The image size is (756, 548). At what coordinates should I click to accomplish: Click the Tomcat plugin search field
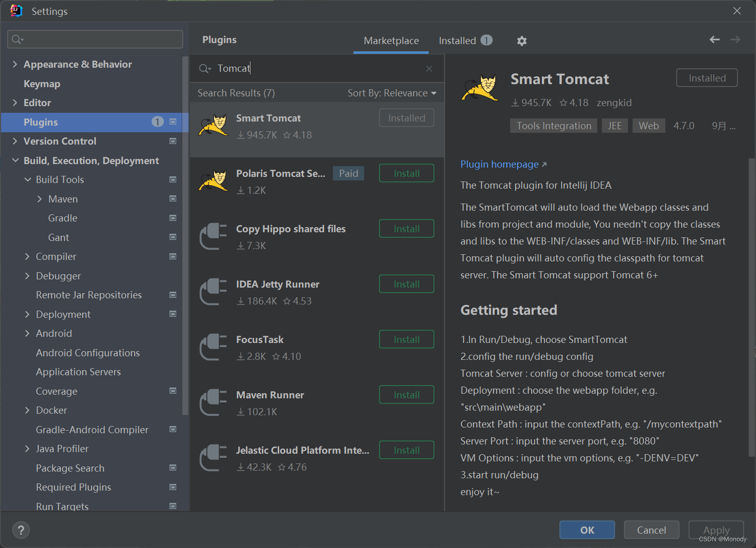click(x=318, y=69)
